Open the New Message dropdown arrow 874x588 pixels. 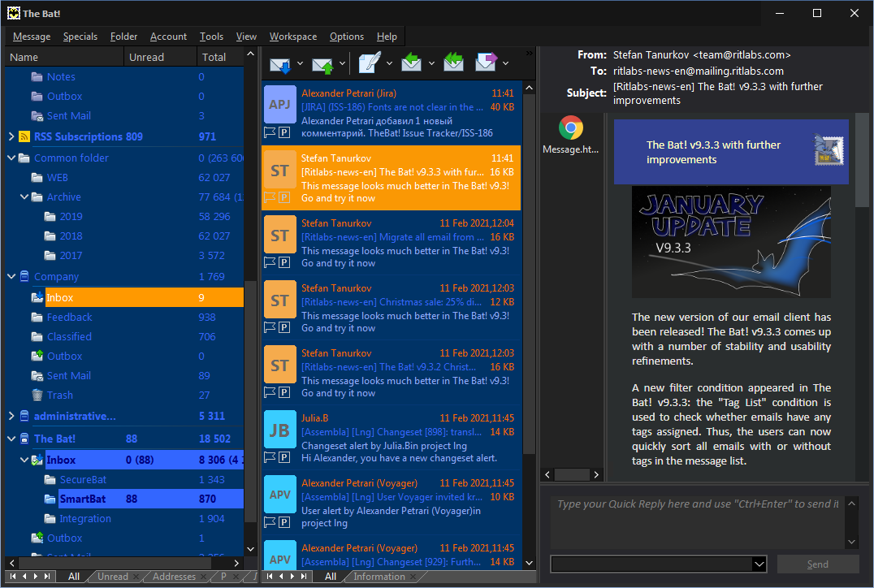(389, 63)
